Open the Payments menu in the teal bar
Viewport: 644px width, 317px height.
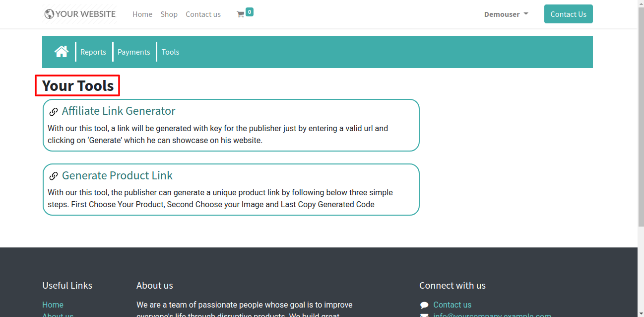click(133, 52)
